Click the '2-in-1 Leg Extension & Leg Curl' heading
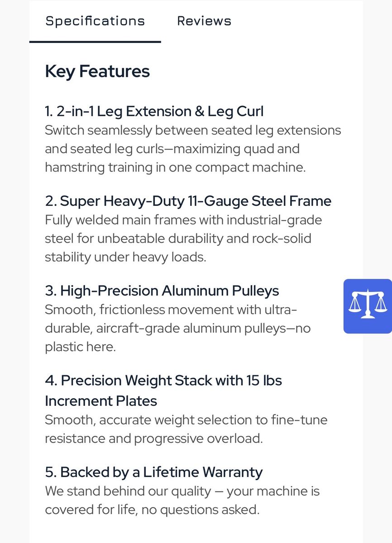Screen dimensions: 392x543 pyautogui.click(x=154, y=111)
